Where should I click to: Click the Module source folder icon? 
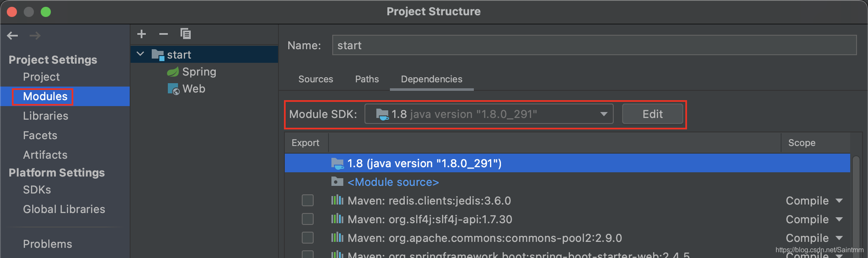(x=337, y=182)
